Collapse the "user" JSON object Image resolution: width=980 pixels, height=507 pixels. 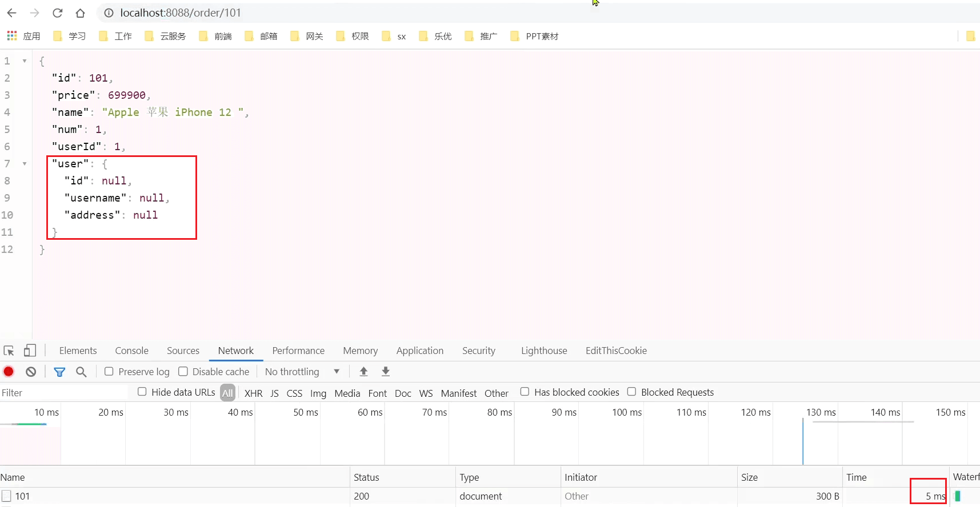(25, 164)
